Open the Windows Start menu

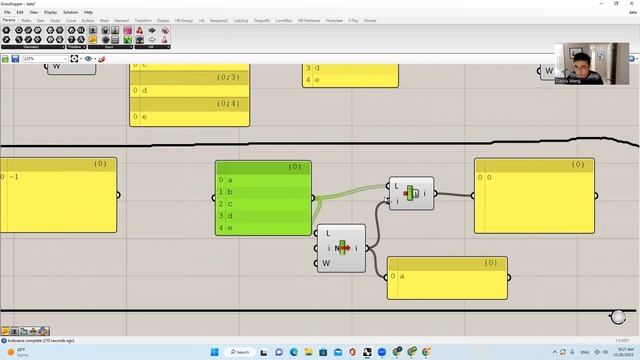click(214, 352)
